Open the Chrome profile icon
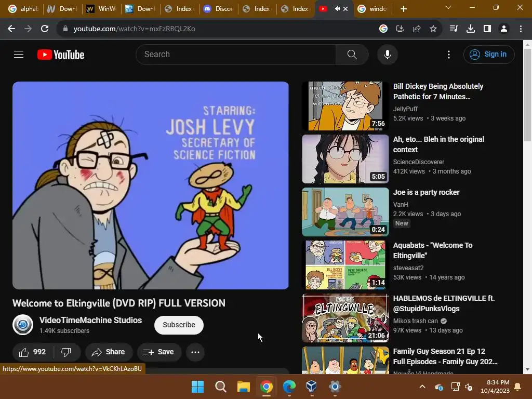The image size is (532, 399). click(x=504, y=29)
